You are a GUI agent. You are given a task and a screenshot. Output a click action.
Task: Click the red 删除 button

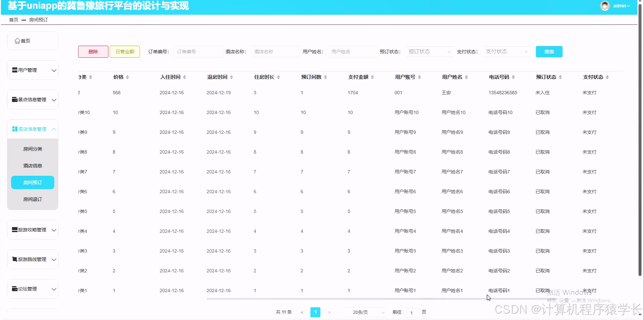pos(93,52)
